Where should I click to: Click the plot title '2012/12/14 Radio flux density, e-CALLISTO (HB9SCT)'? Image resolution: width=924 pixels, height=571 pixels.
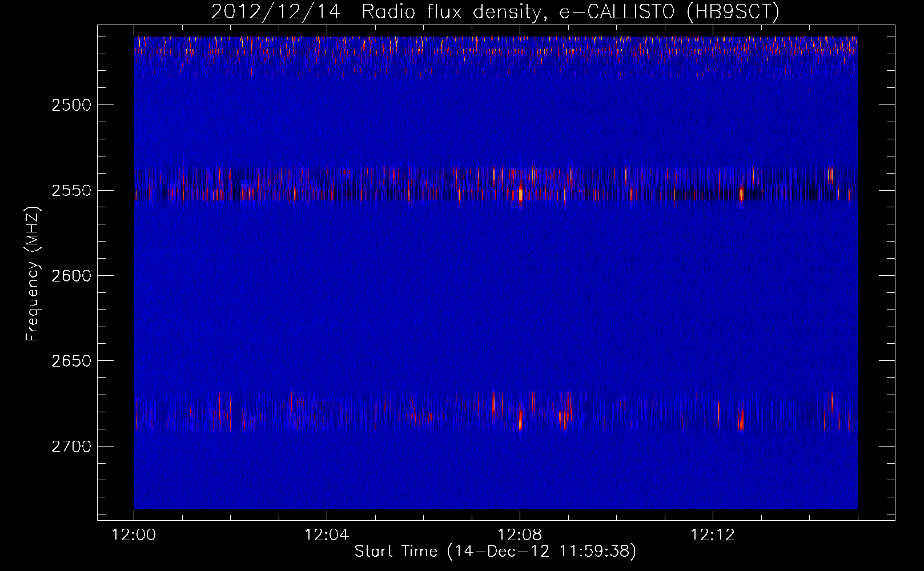(x=495, y=12)
